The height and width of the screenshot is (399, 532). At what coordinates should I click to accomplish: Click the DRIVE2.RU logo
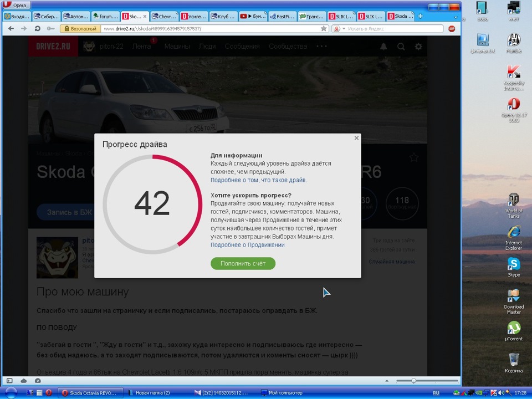53,47
